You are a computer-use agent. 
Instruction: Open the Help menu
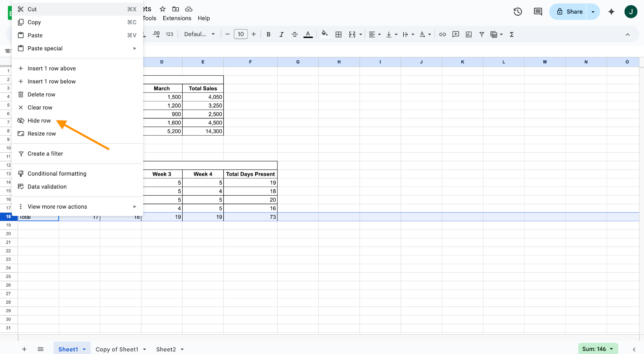coord(204,18)
